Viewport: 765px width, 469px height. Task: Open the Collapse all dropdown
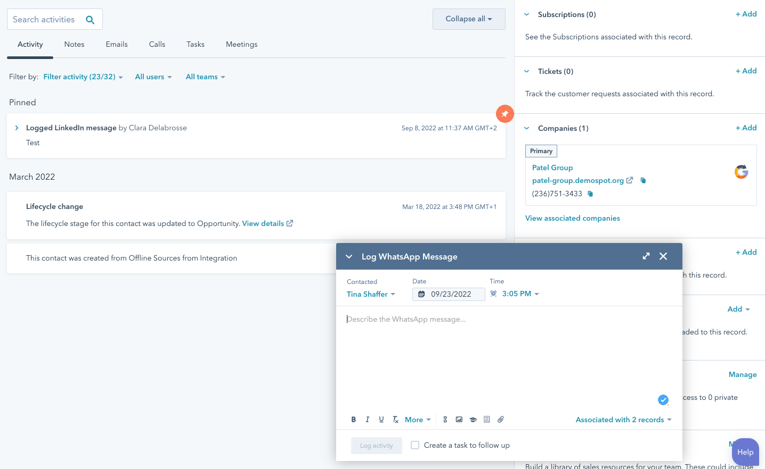[x=468, y=19]
